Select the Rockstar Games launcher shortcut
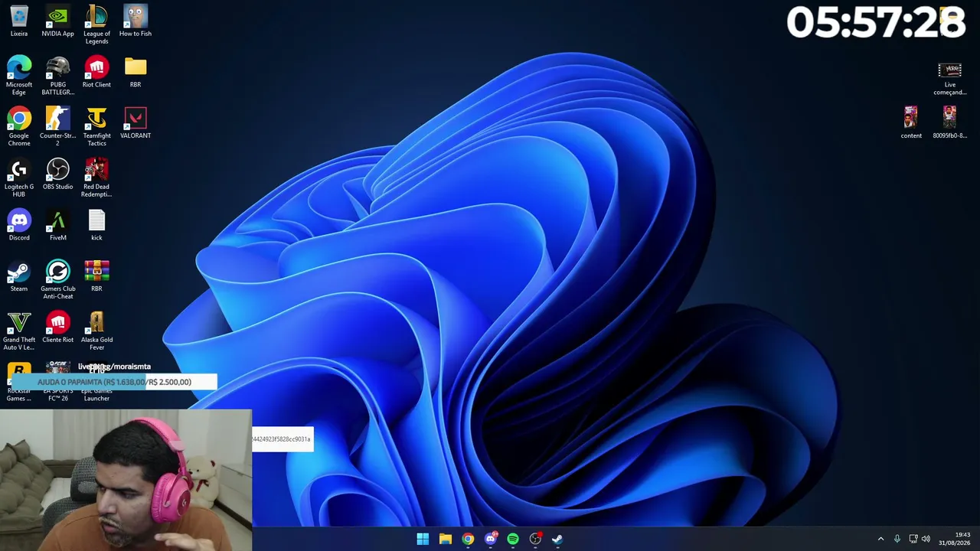This screenshot has height=551, width=980. (x=19, y=382)
